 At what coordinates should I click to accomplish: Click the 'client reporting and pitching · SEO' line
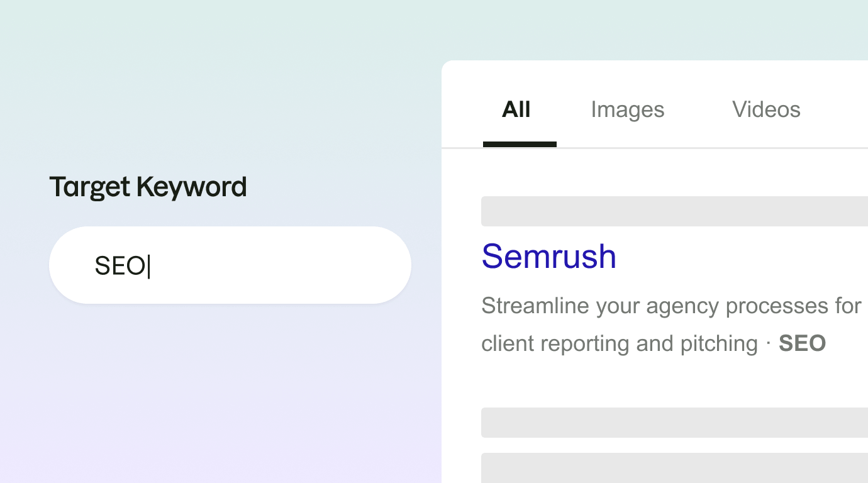654,343
